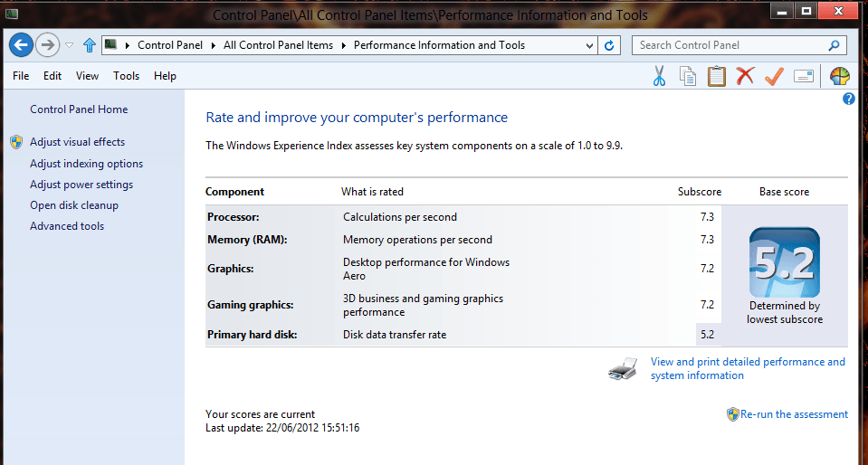Viewport: 868px width, 465px height.
Task: Click Re-run the assessment
Action: click(x=794, y=414)
